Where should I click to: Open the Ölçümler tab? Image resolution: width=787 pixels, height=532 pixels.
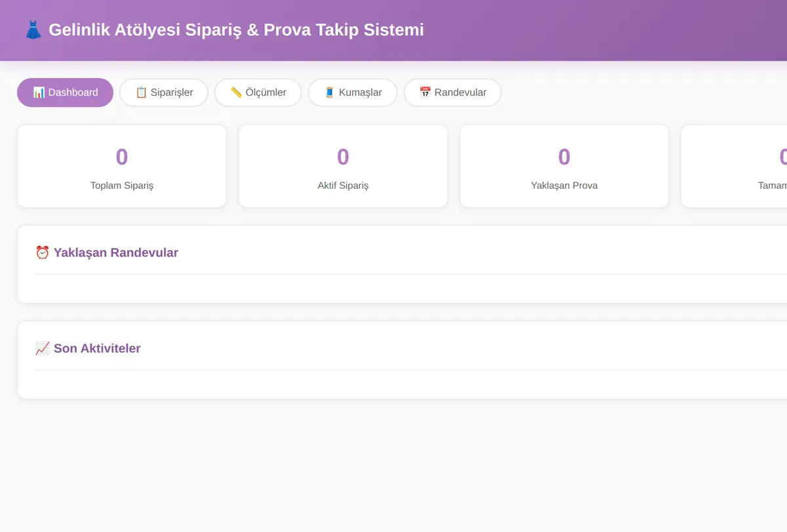[258, 92]
